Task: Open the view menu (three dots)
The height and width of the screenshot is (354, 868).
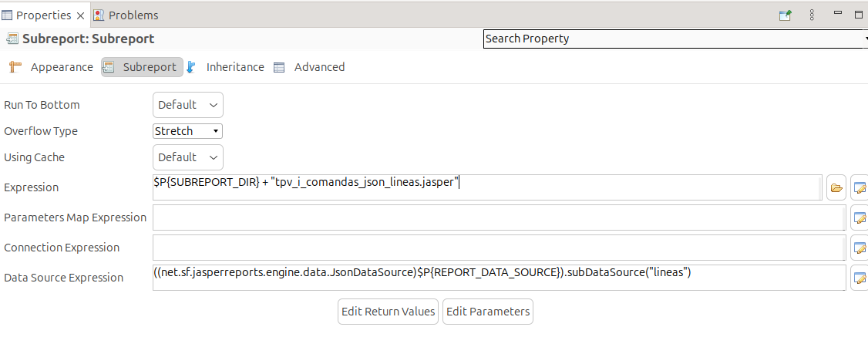Action: pos(812,15)
